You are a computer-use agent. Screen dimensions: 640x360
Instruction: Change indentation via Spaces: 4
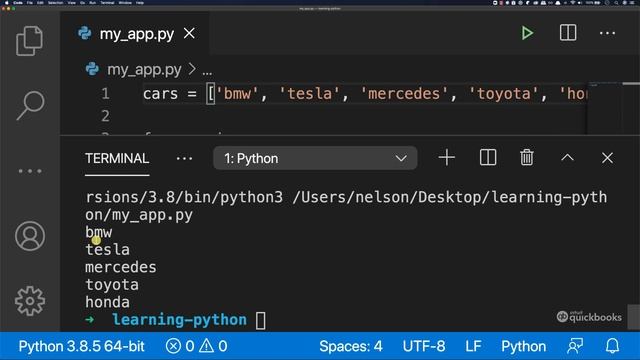point(351,346)
